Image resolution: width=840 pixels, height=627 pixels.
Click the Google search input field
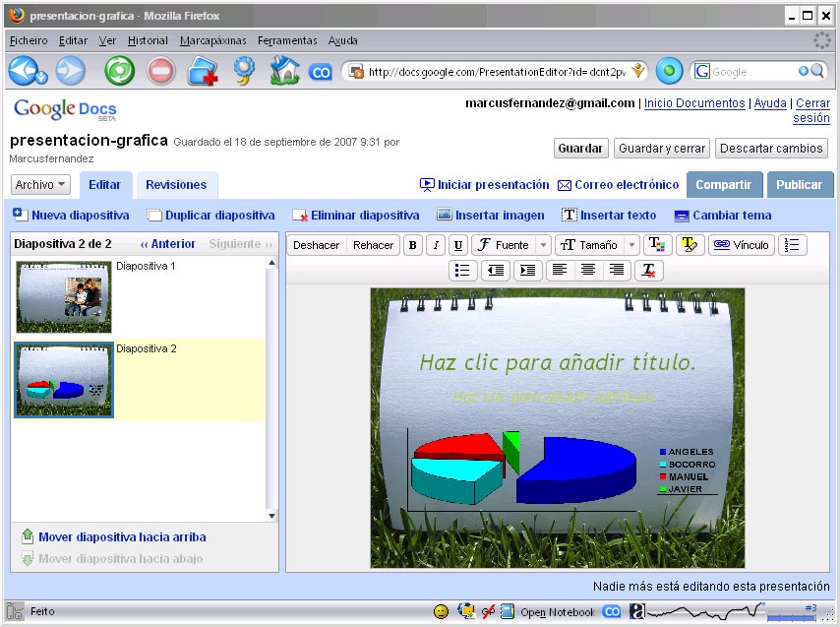[x=753, y=71]
